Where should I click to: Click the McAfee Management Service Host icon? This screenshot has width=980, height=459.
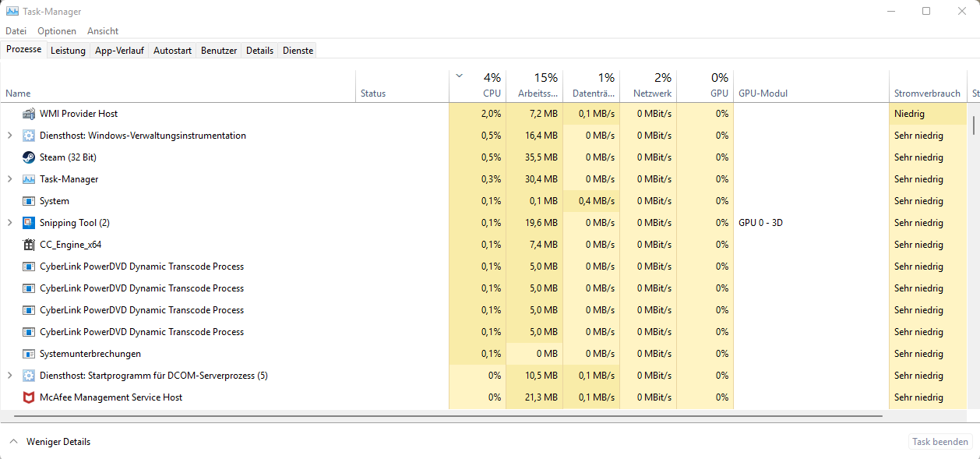click(x=29, y=397)
